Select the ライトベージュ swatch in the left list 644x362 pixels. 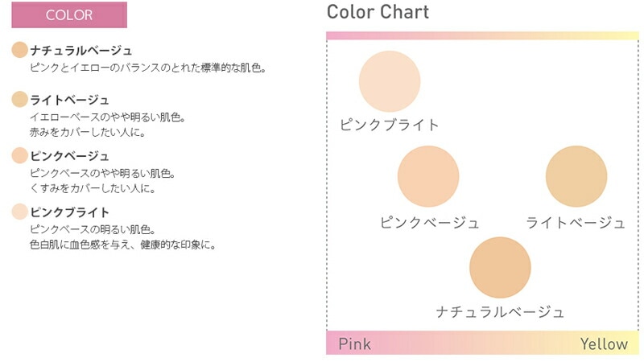pos(20,99)
